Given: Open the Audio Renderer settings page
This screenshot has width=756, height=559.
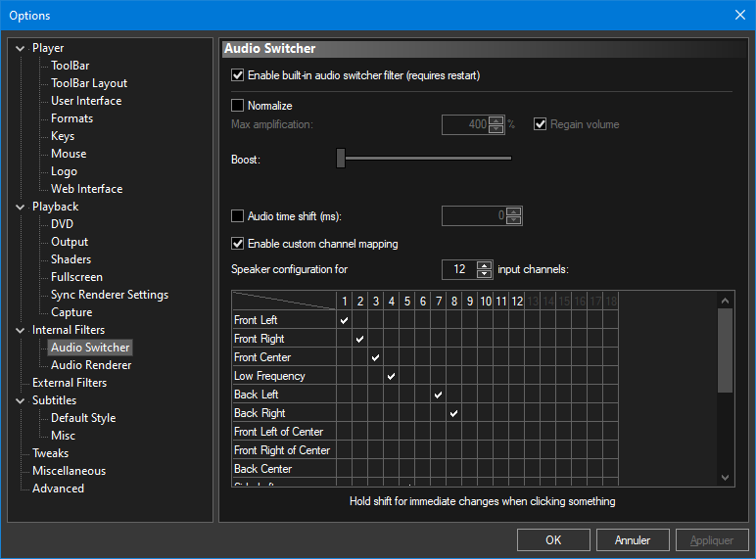Looking at the screenshot, I should pos(91,365).
